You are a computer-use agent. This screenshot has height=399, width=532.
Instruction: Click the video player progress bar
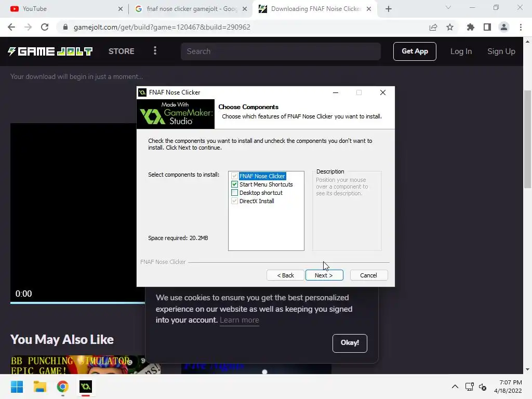click(x=78, y=303)
